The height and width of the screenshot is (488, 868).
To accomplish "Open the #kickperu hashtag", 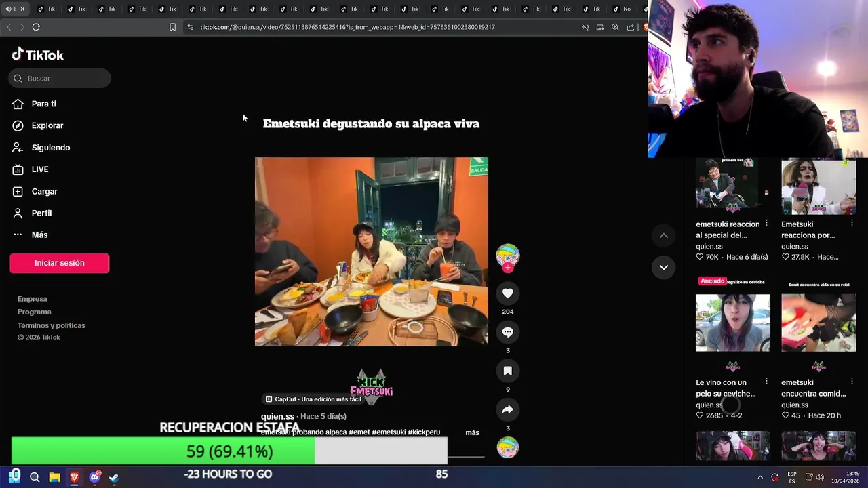I will pyautogui.click(x=424, y=432).
